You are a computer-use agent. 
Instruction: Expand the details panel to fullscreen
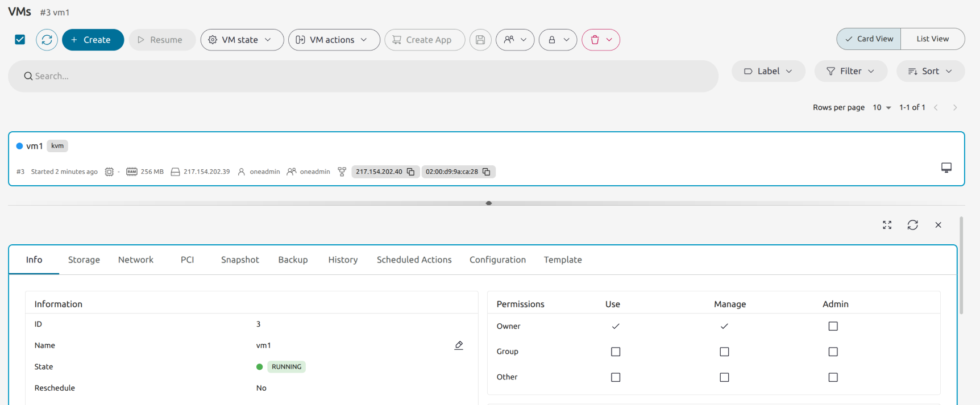[x=887, y=225]
